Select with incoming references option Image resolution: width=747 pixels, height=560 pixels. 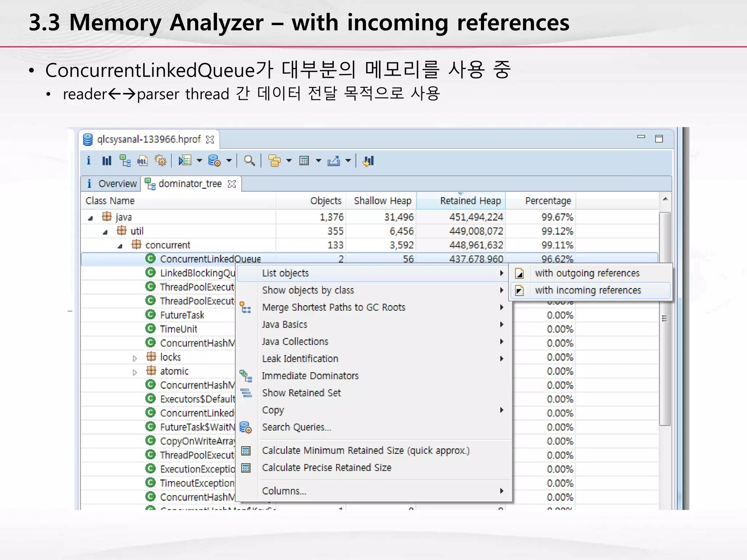click(x=591, y=290)
